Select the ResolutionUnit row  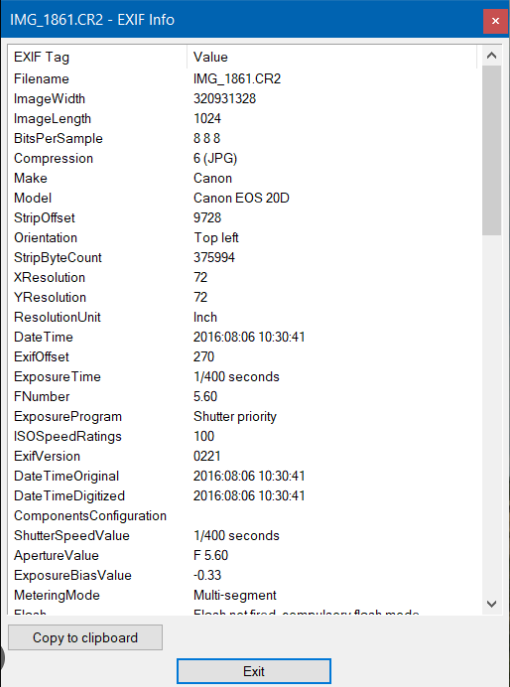tap(243, 317)
